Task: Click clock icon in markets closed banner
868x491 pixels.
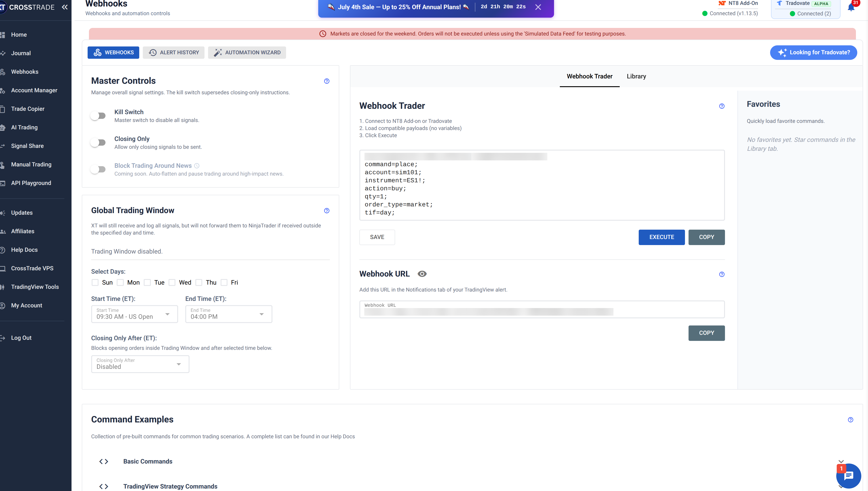Action: (x=323, y=34)
